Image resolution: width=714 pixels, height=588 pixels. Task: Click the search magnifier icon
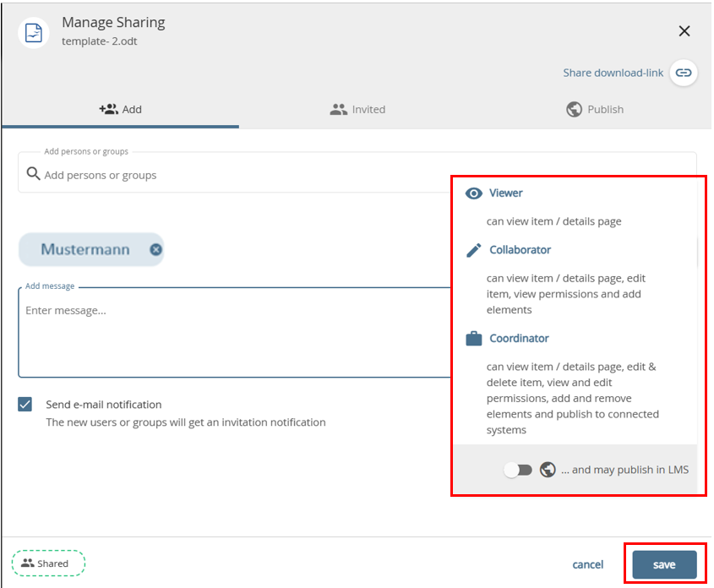(33, 174)
